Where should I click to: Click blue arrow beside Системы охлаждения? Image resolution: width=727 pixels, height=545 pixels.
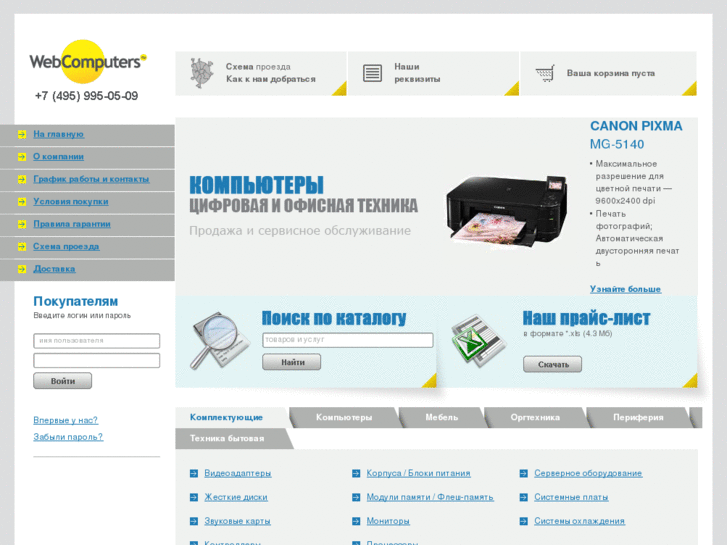click(523, 521)
